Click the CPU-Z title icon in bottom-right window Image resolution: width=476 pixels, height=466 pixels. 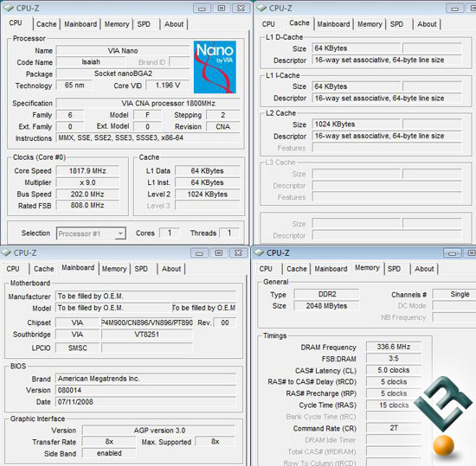[x=259, y=252]
